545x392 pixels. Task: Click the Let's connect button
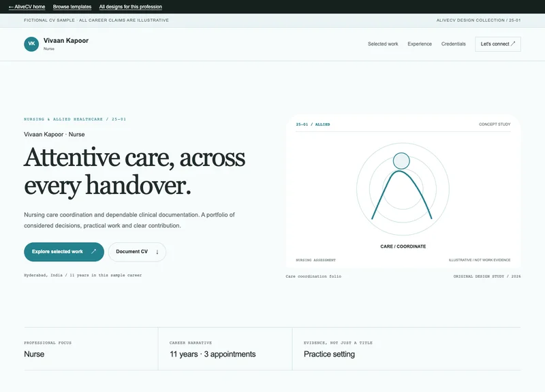pyautogui.click(x=498, y=44)
